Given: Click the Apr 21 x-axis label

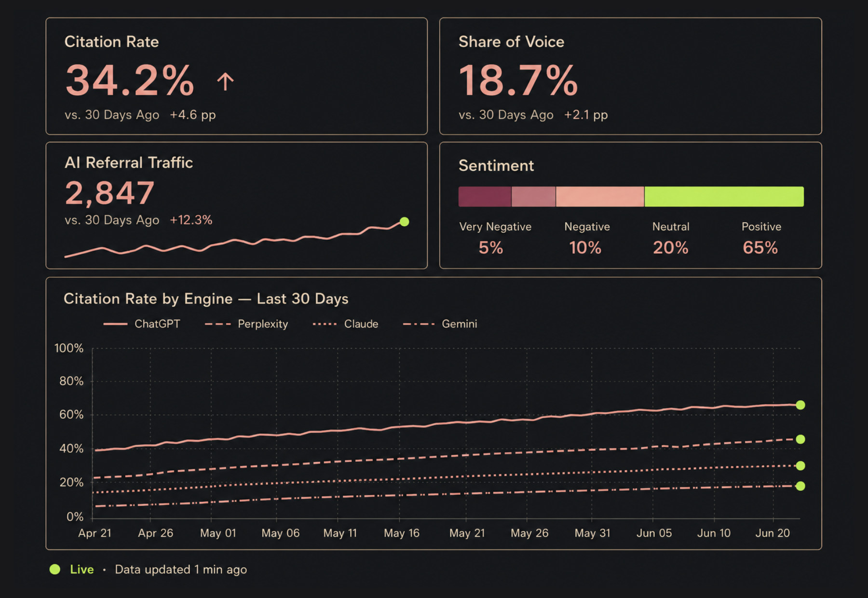Looking at the screenshot, I should (x=95, y=533).
